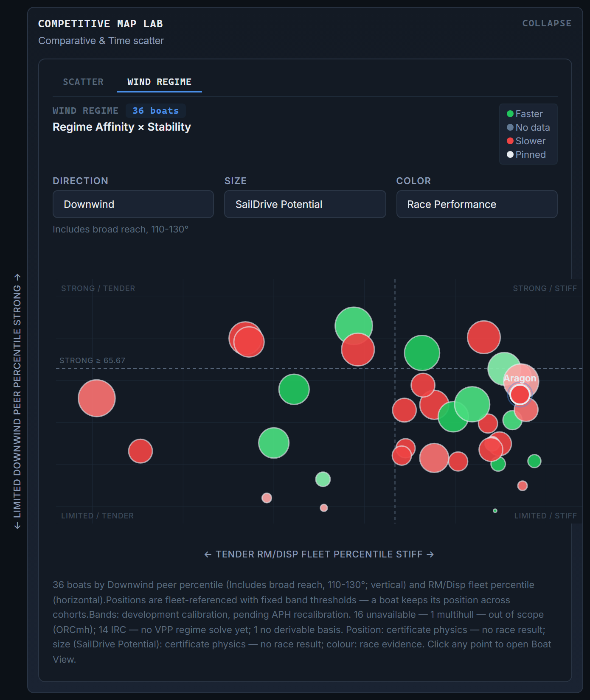Toggle the Slower legend entry
The height and width of the screenshot is (700, 590).
tap(526, 141)
